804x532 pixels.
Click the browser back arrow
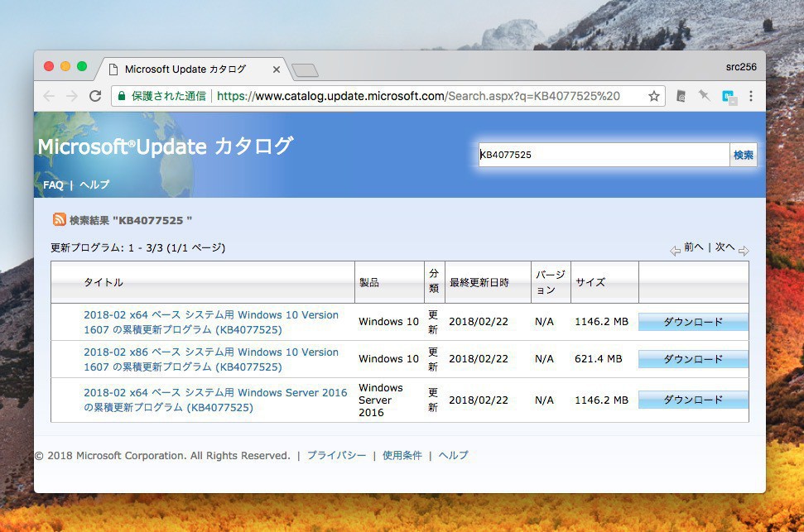pos(49,96)
